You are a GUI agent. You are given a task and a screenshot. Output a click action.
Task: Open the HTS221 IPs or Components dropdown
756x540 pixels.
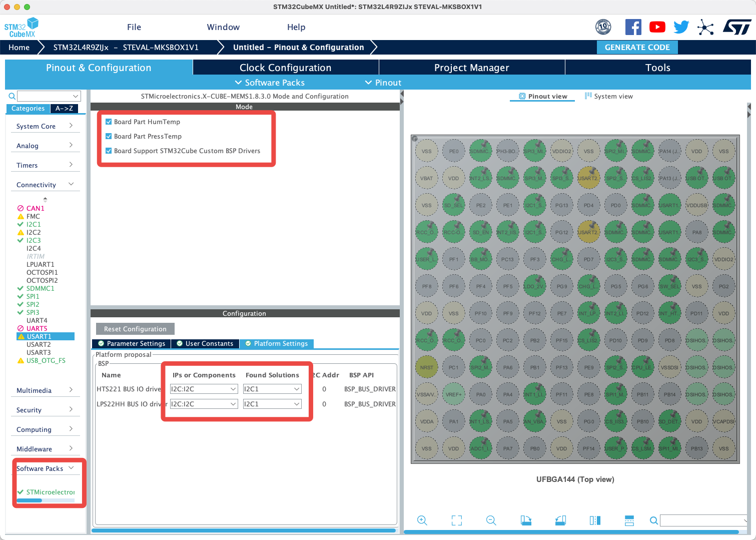203,389
